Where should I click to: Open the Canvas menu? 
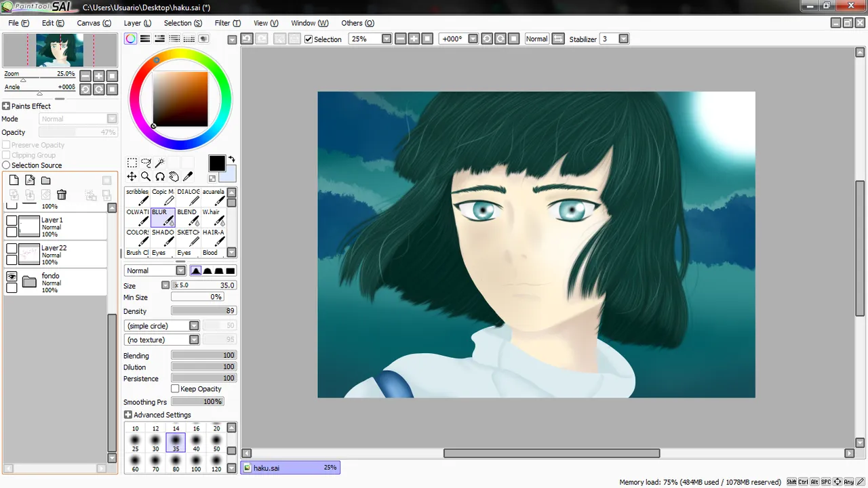pos(94,23)
